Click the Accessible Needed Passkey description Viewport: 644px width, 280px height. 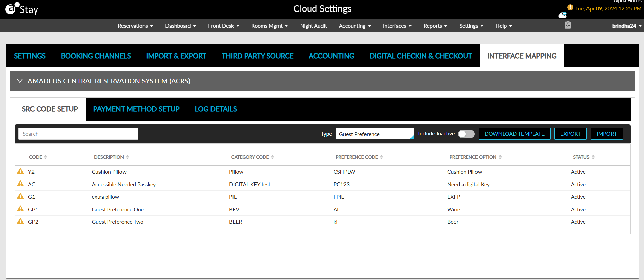(124, 184)
